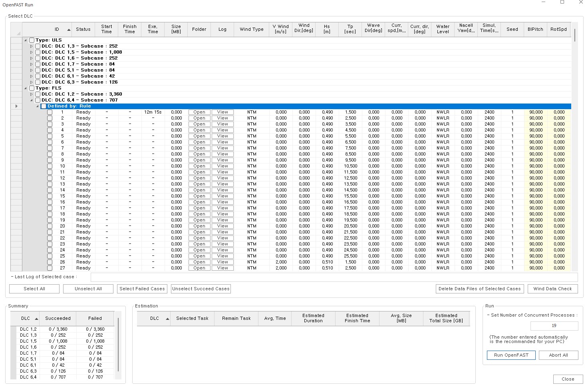Viewport: 588px width, 387px height.
Task: Click the Unselect All button
Action: pyautogui.click(x=88, y=289)
